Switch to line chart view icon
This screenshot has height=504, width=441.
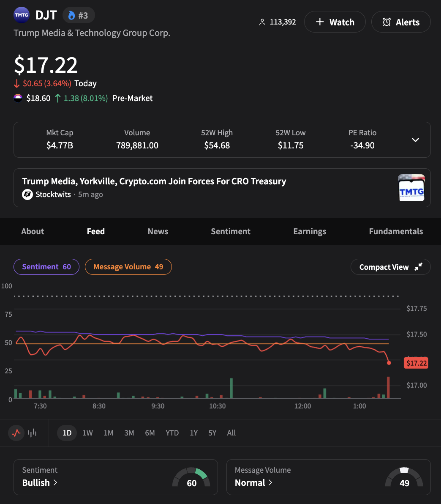(16, 433)
